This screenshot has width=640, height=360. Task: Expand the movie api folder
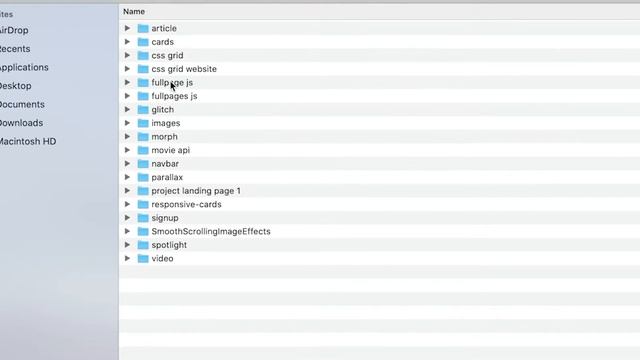click(x=127, y=150)
